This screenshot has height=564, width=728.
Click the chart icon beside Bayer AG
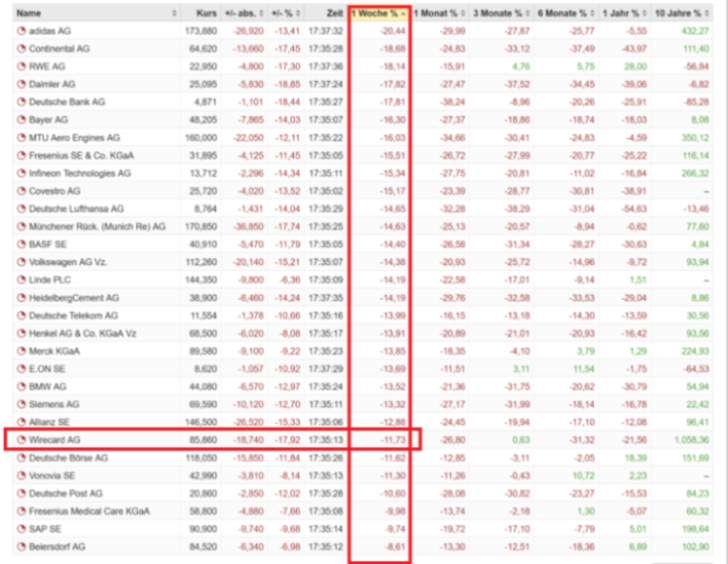21,120
